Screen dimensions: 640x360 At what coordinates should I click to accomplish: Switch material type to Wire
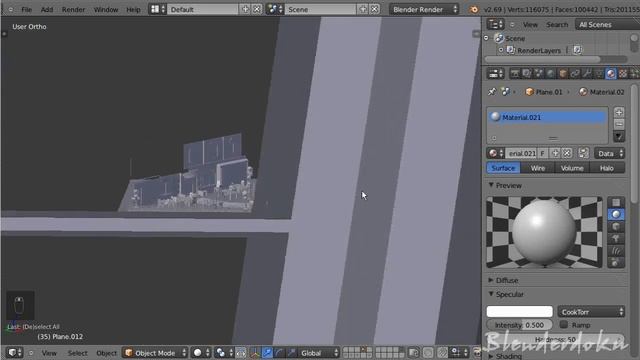click(x=538, y=168)
